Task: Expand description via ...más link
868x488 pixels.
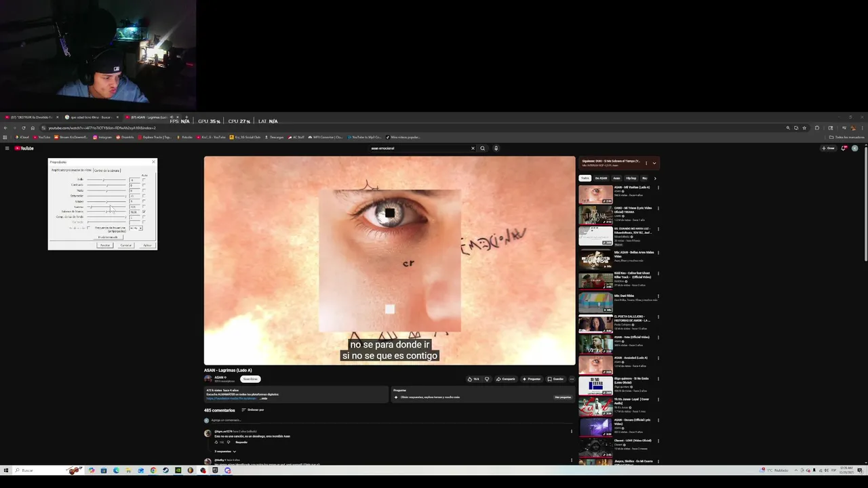Action: tap(264, 399)
